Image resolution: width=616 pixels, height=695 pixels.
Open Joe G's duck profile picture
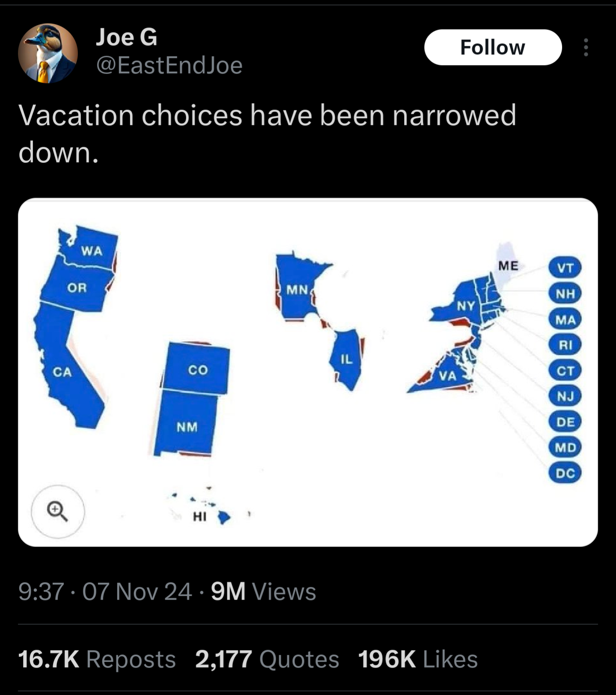pos(48,53)
